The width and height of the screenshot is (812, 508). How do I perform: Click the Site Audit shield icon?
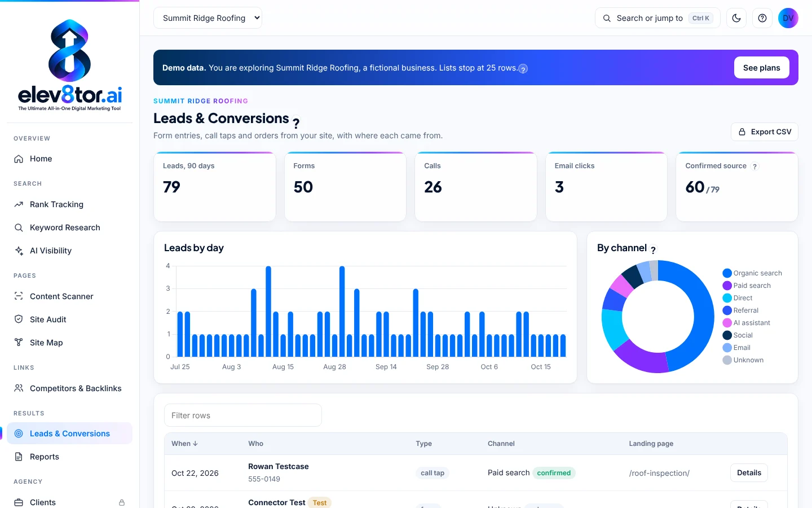[19, 319]
